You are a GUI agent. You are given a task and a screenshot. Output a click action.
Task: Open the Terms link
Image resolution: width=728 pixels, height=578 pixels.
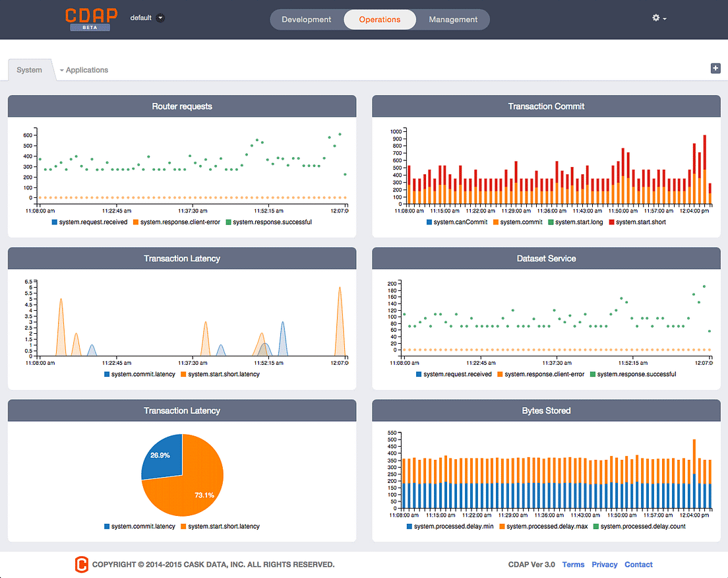click(x=573, y=565)
